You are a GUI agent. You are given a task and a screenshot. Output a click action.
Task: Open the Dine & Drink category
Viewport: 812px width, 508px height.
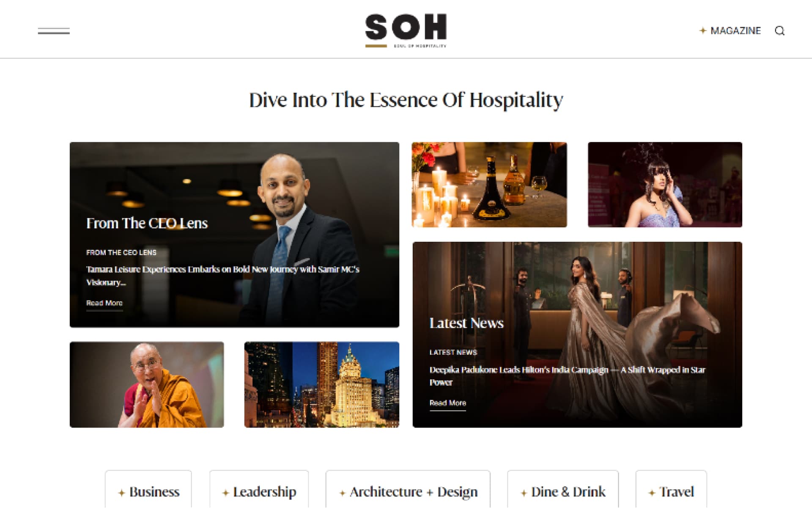(x=563, y=491)
